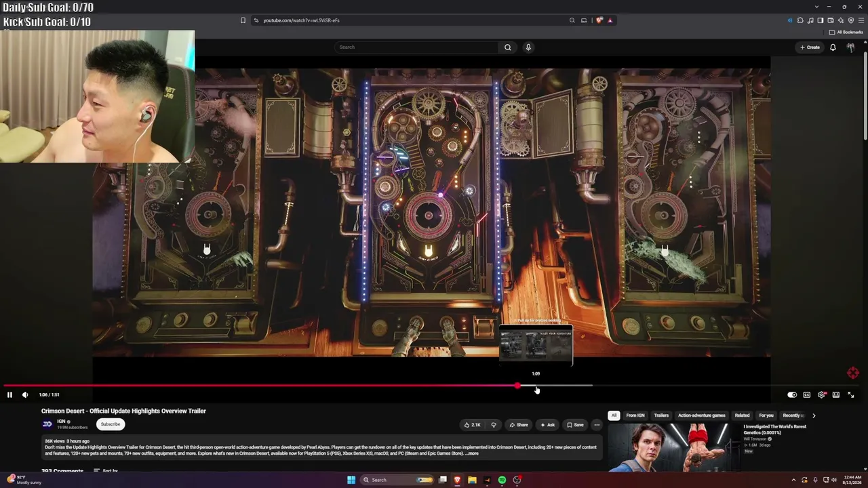Viewport: 868px width, 488px height.
Task: Show more filter chips with right chevron
Action: click(814, 415)
